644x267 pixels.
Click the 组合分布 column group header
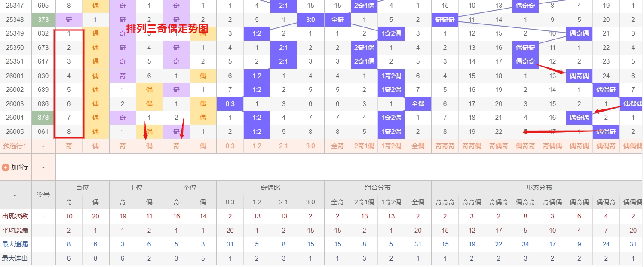pos(377,188)
